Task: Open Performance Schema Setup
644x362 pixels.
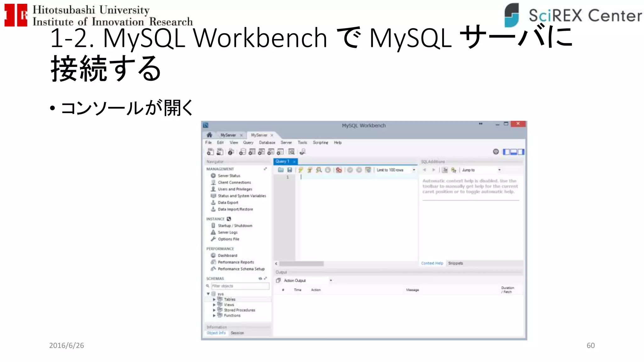Action: click(x=241, y=269)
